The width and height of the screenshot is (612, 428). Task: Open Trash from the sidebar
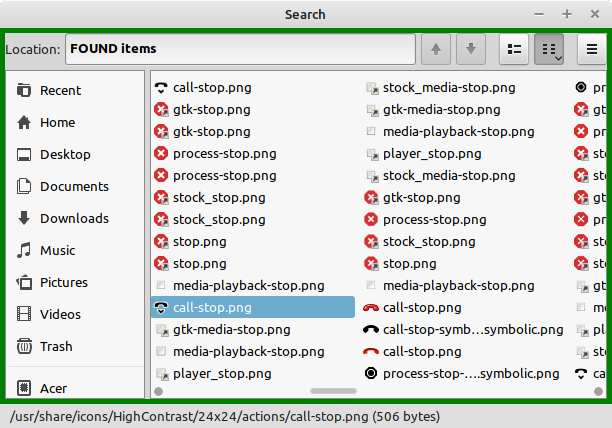(74, 346)
